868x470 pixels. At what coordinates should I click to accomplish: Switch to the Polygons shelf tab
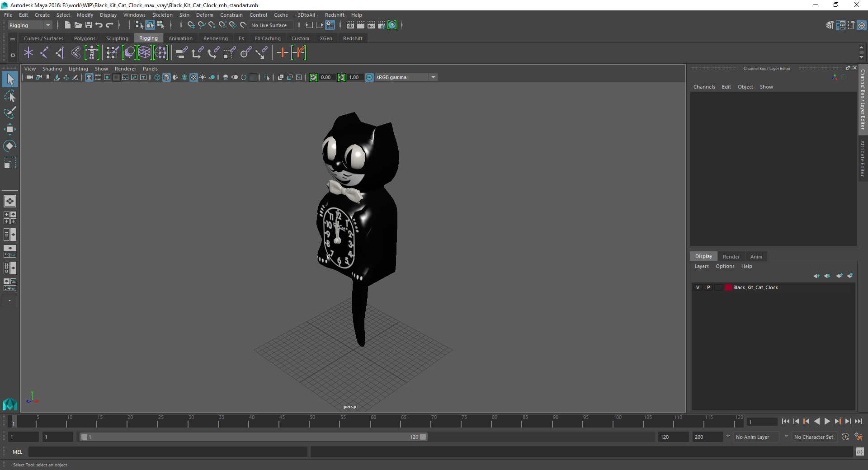pyautogui.click(x=85, y=38)
